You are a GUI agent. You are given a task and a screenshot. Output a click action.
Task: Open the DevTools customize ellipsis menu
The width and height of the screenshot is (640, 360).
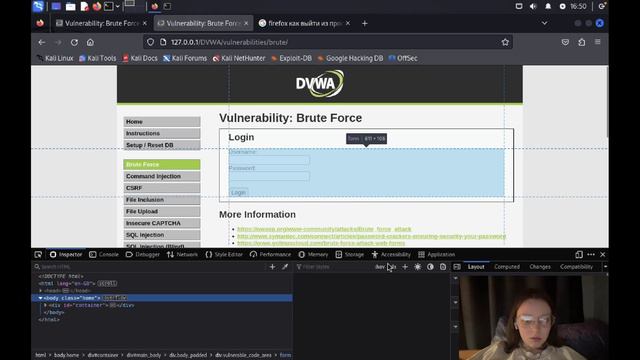click(x=591, y=255)
